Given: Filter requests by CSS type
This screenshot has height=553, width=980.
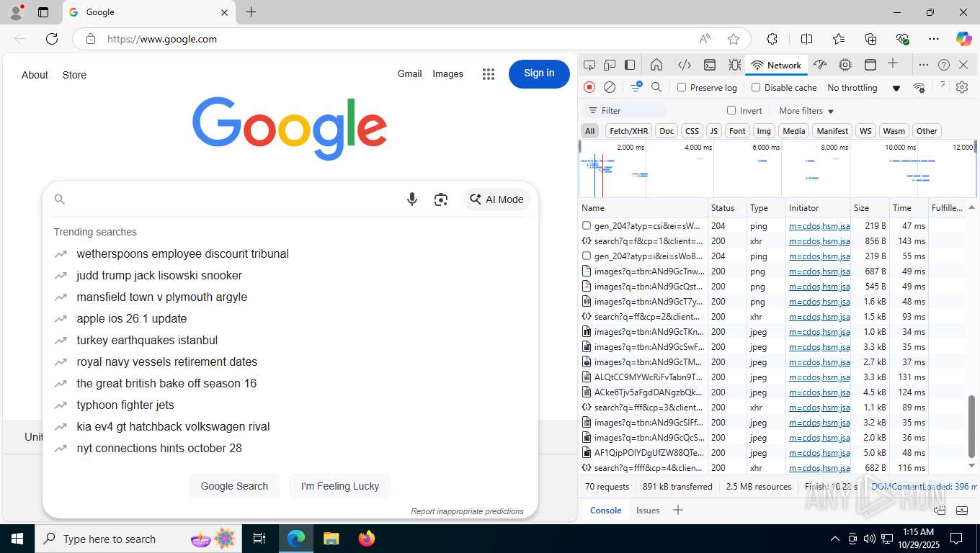Looking at the screenshot, I should (692, 131).
